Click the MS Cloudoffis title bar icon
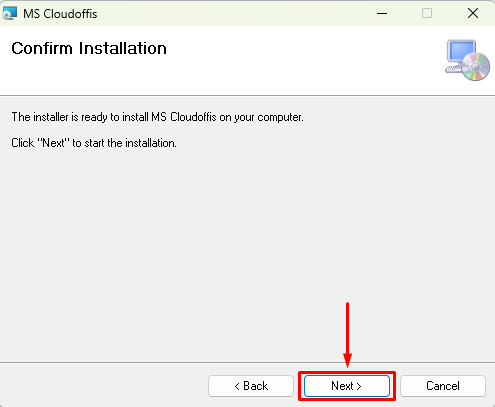Image resolution: width=495 pixels, height=407 pixels. pos(9,13)
